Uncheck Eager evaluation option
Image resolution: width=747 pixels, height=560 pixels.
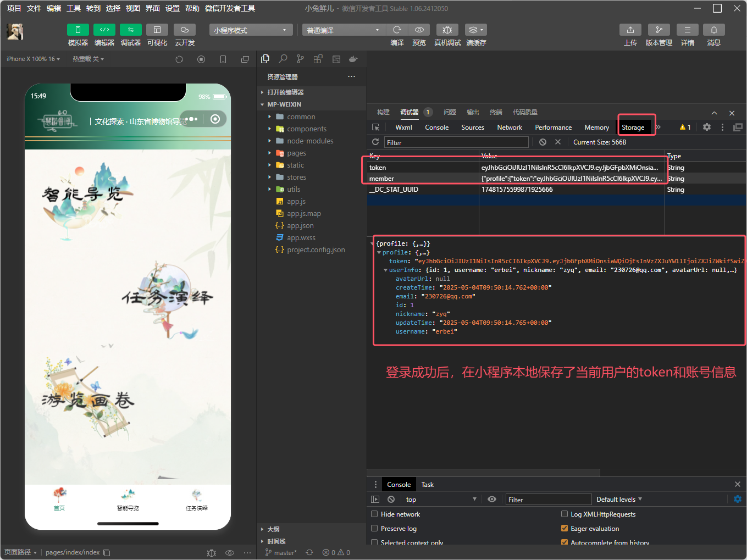(565, 528)
